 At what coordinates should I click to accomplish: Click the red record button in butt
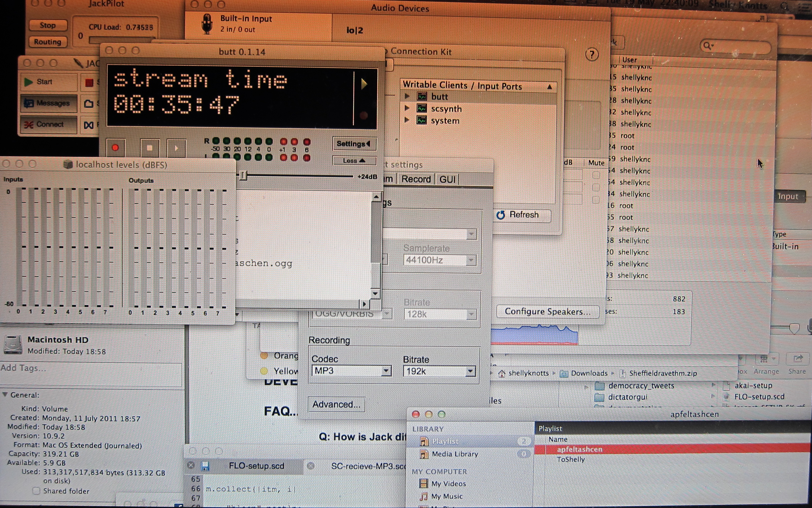click(115, 148)
